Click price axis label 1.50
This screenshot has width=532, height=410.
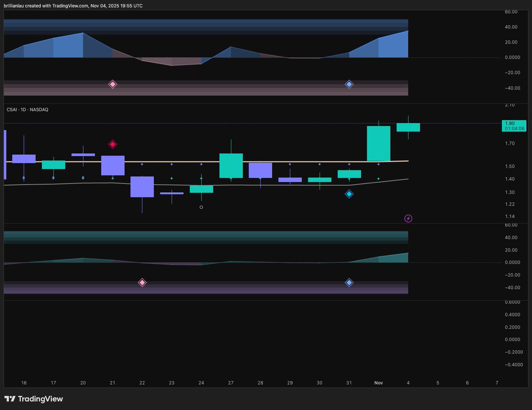(x=510, y=166)
